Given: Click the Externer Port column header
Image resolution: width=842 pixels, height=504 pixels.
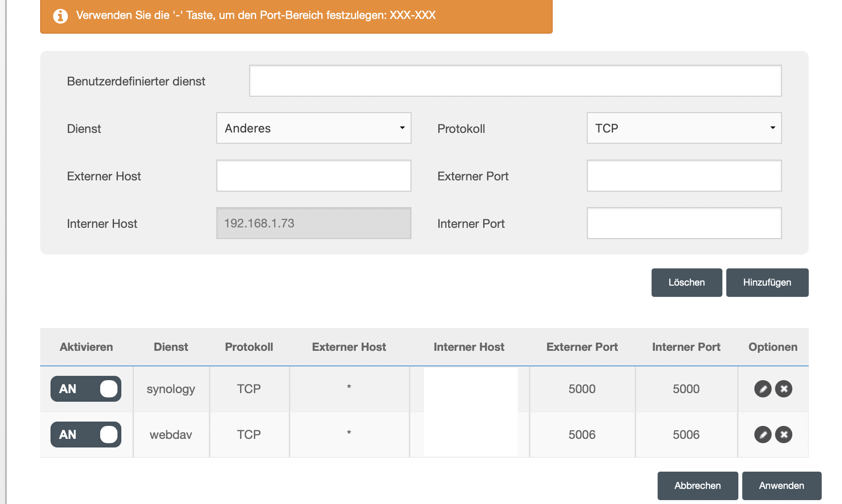Looking at the screenshot, I should click(582, 347).
